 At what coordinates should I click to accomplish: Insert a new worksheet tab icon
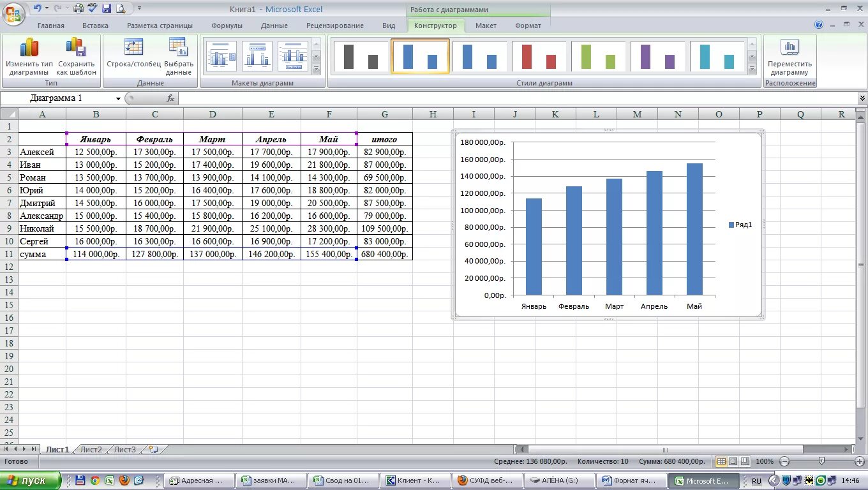pos(153,449)
